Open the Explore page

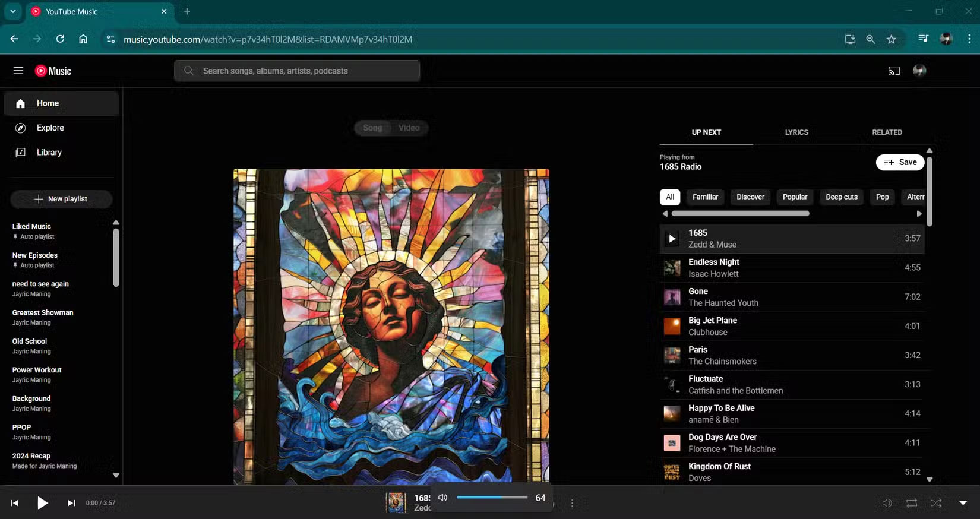[50, 128]
